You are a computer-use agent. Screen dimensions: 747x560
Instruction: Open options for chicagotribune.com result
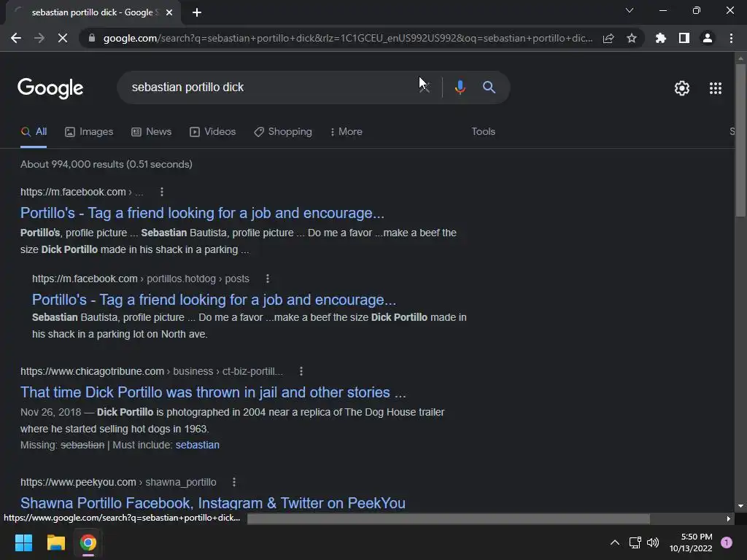pyautogui.click(x=301, y=371)
